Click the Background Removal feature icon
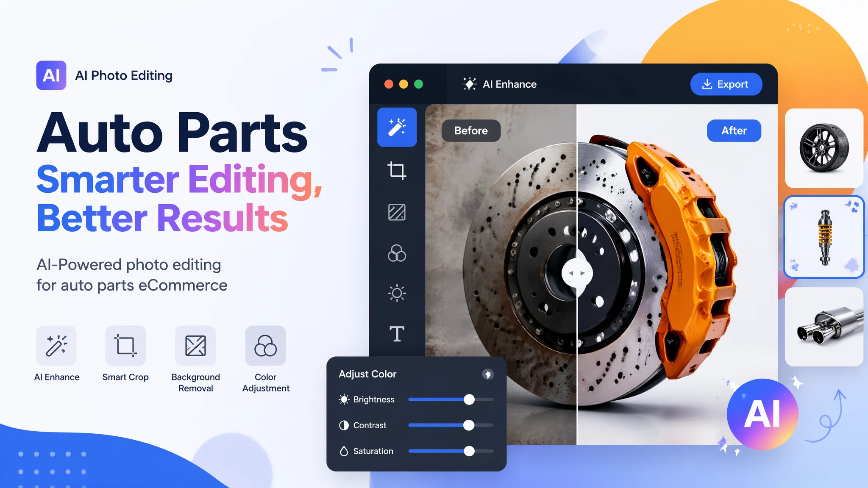This screenshot has width=868, height=488. click(x=196, y=346)
